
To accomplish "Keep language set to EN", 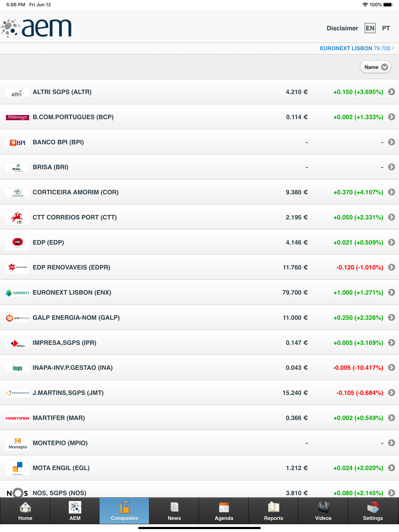I will pyautogui.click(x=370, y=28).
